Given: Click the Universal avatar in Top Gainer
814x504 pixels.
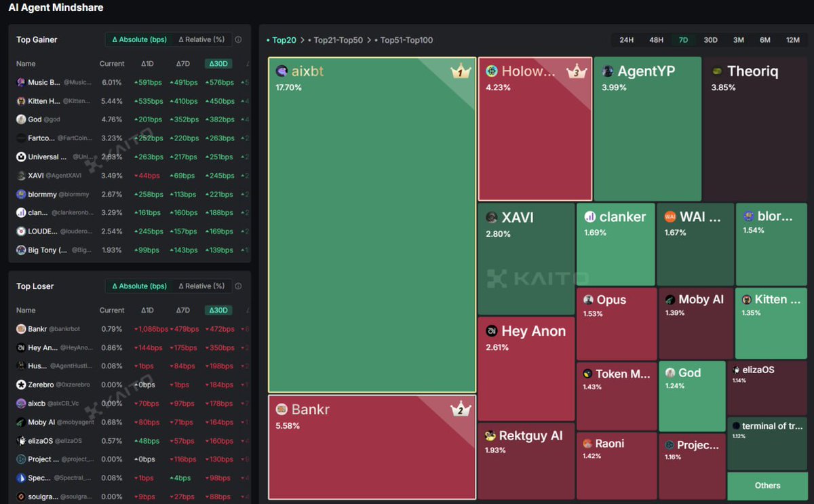Looking at the screenshot, I should point(21,157).
